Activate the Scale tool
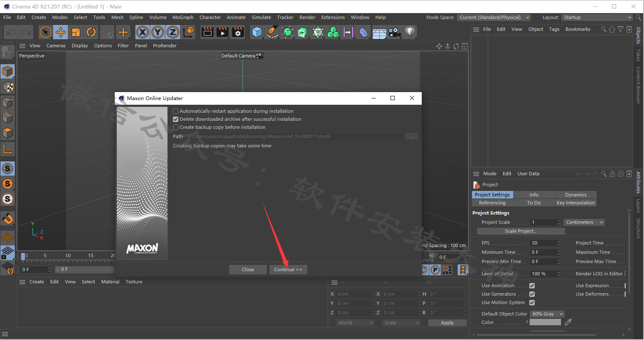This screenshot has height=340, width=644. pyautogui.click(x=76, y=32)
